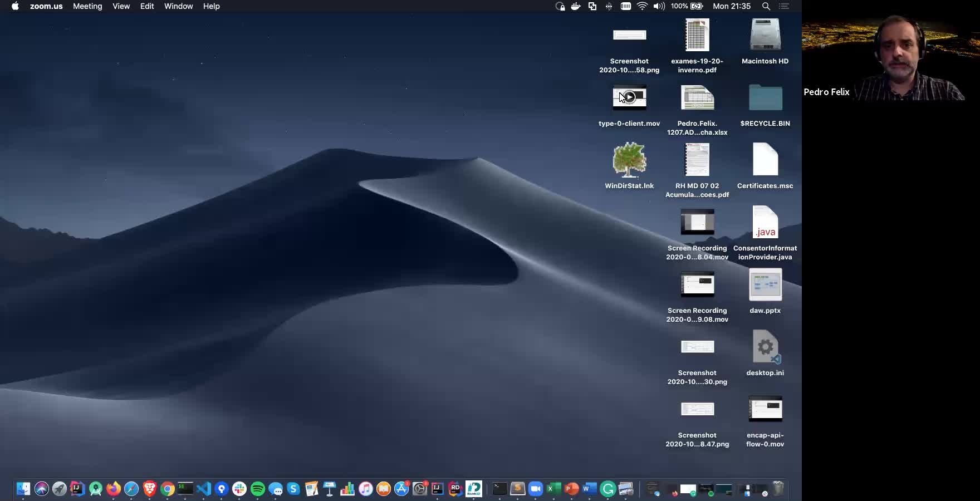Open Microsoft Word from the dock
This screenshot has height=501, width=980.
coord(590,489)
